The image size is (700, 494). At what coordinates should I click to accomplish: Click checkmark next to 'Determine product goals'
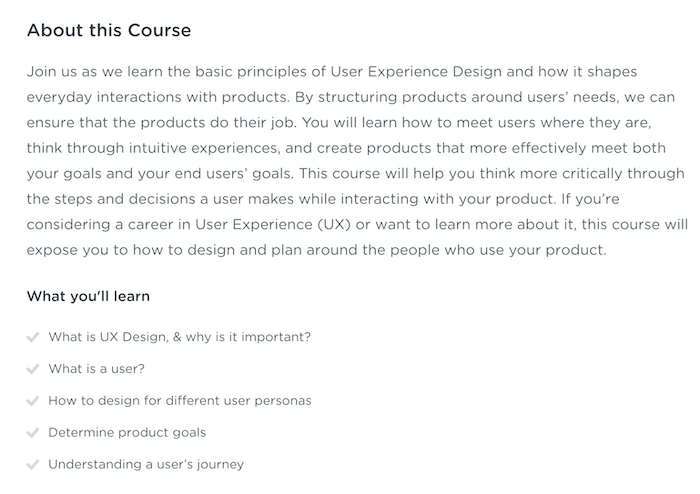point(33,433)
